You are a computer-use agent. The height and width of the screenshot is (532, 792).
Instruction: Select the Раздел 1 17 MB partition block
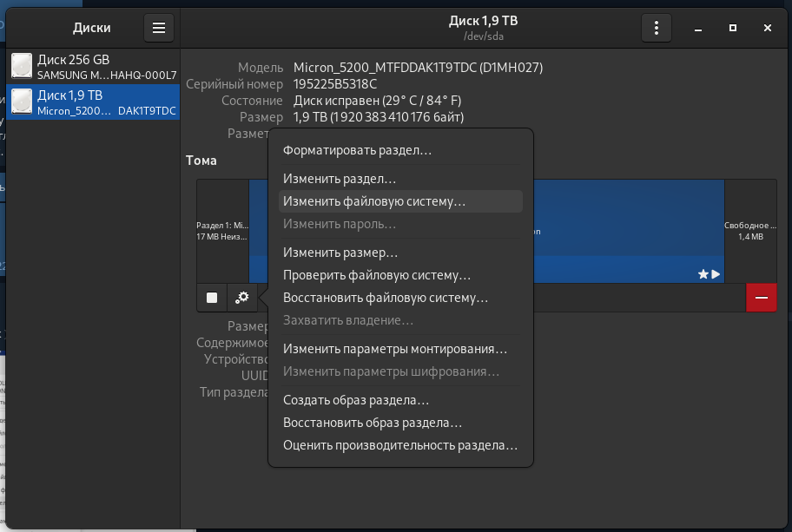pos(222,230)
